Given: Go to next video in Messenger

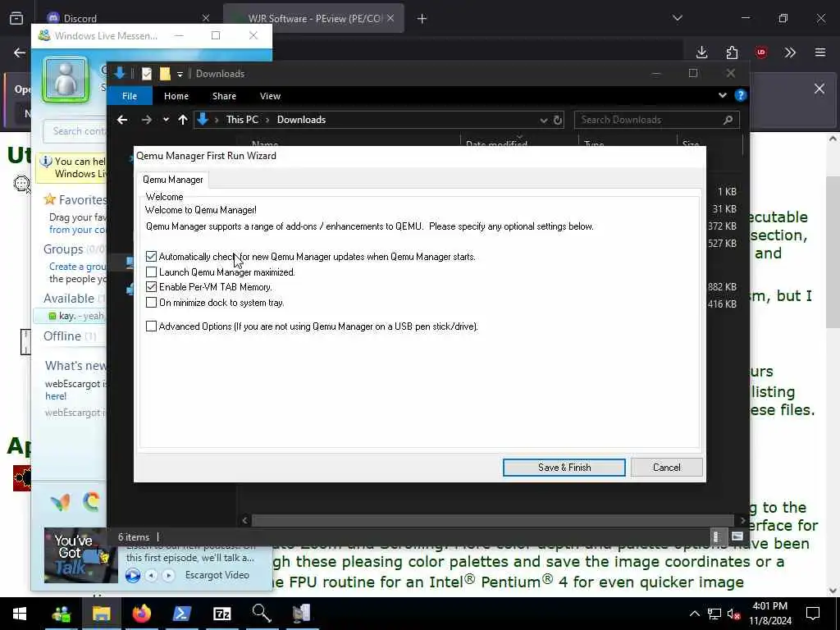Looking at the screenshot, I should point(168,575).
